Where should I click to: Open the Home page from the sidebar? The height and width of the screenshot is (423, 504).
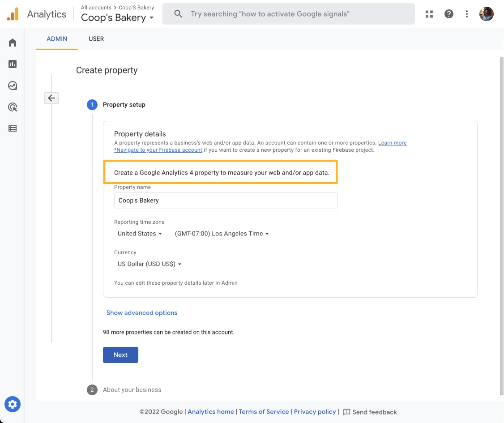tap(12, 42)
